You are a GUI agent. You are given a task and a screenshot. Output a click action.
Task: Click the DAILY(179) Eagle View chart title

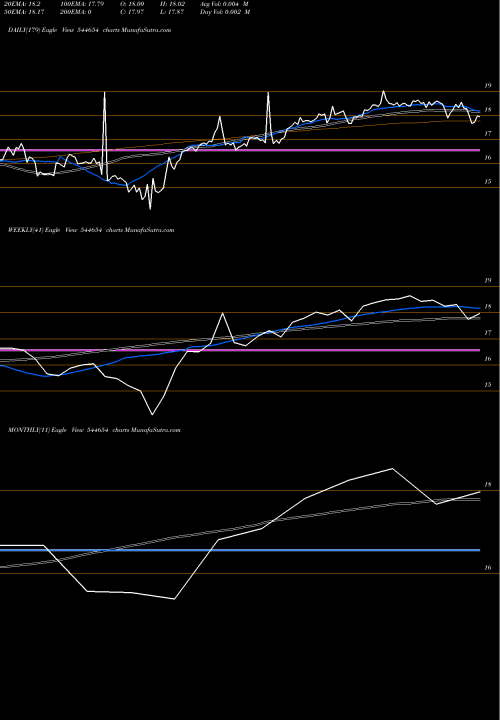90,30
